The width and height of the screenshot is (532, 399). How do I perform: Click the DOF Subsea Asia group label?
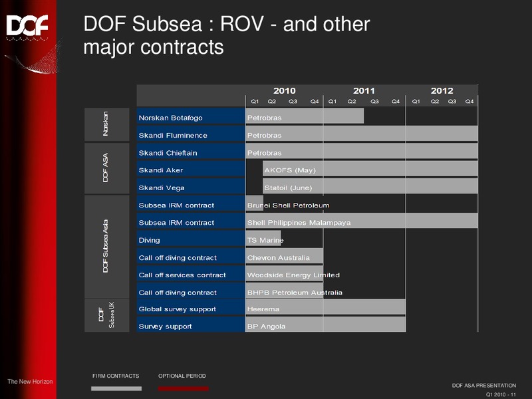pyautogui.click(x=106, y=246)
